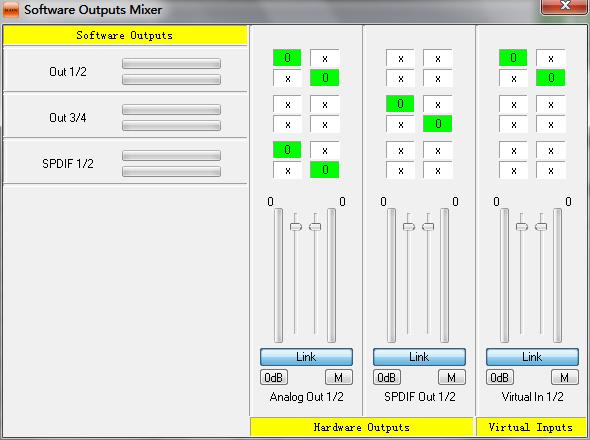Reset Analog Out 1/2 to 0dB
Viewport: 590px width, 440px height.
(x=274, y=377)
